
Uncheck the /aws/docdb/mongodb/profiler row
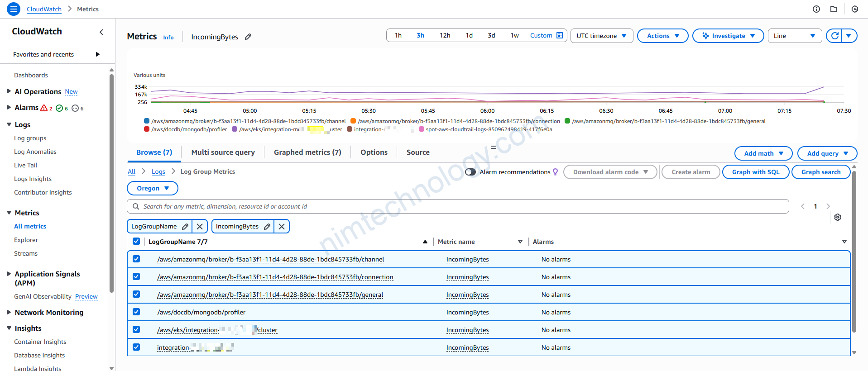pos(136,312)
